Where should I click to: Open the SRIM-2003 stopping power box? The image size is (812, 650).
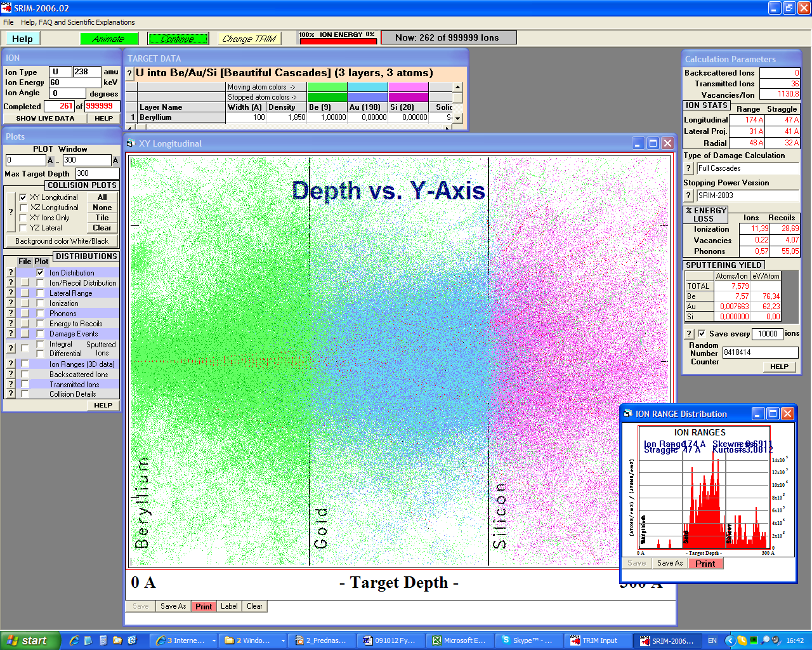748,196
